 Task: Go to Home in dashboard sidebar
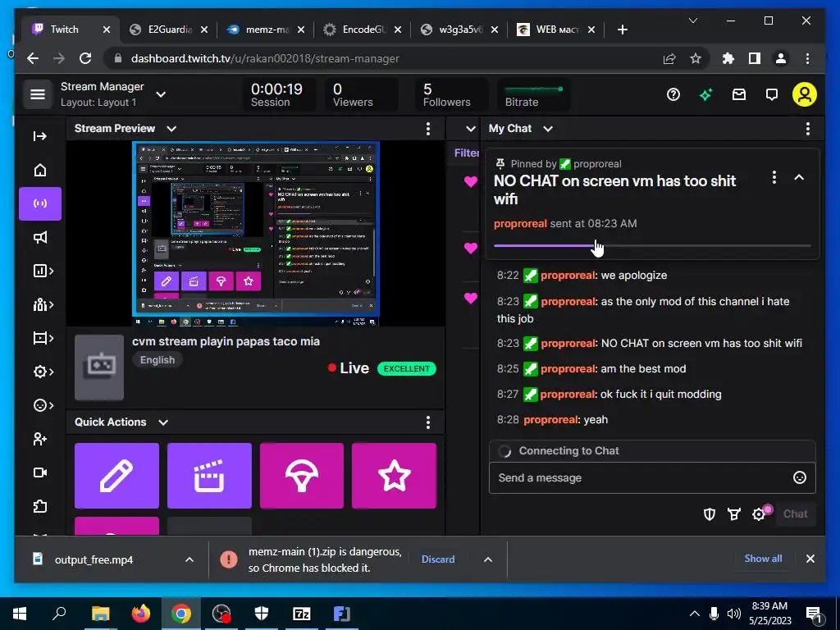pos(40,170)
